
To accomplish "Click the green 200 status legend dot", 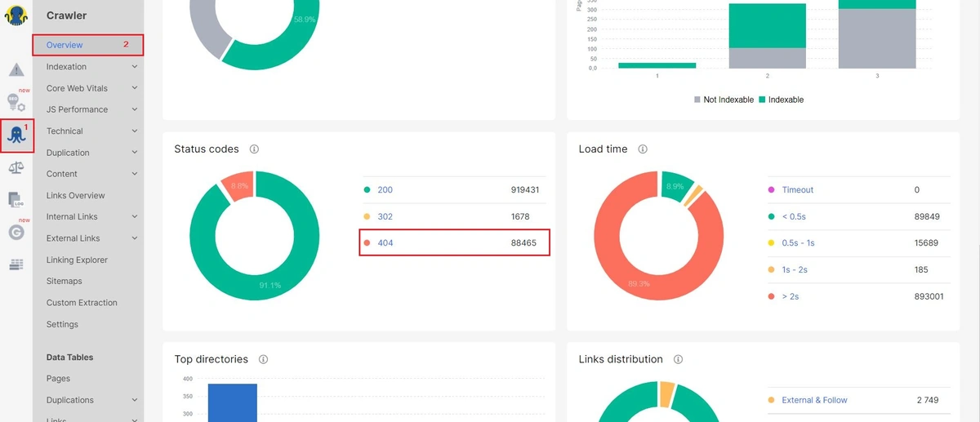I will coord(367,189).
